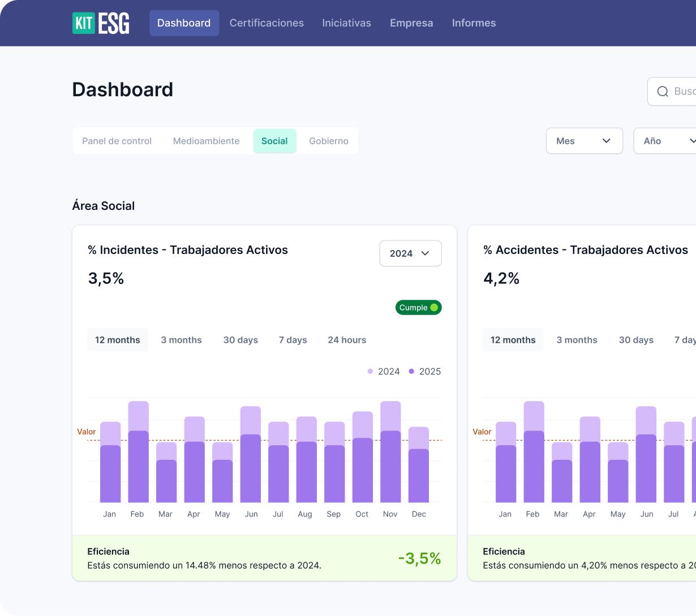Open the Iniciativas menu item
The height and width of the screenshot is (616, 696).
point(346,23)
